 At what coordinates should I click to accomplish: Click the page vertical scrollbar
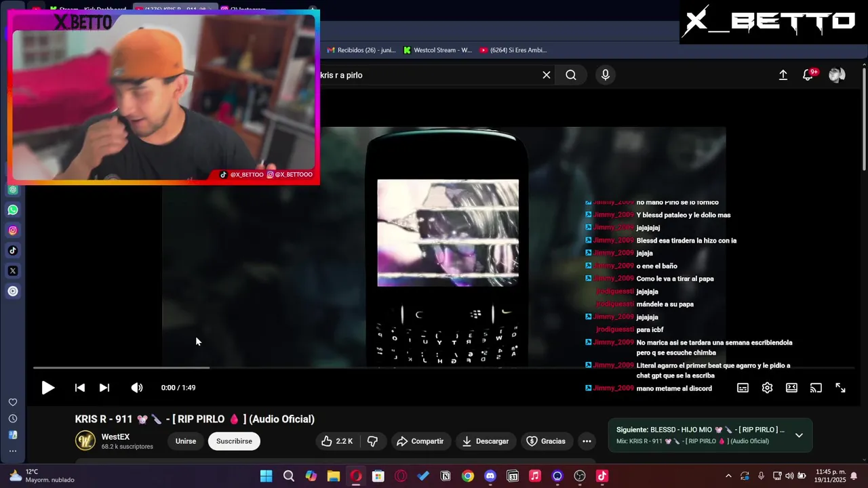coord(864,119)
